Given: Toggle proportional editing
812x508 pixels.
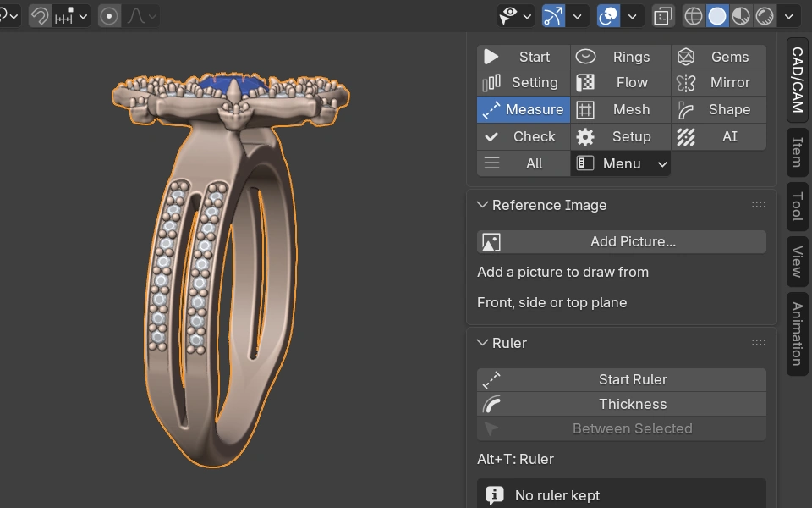Looking at the screenshot, I should tap(109, 16).
